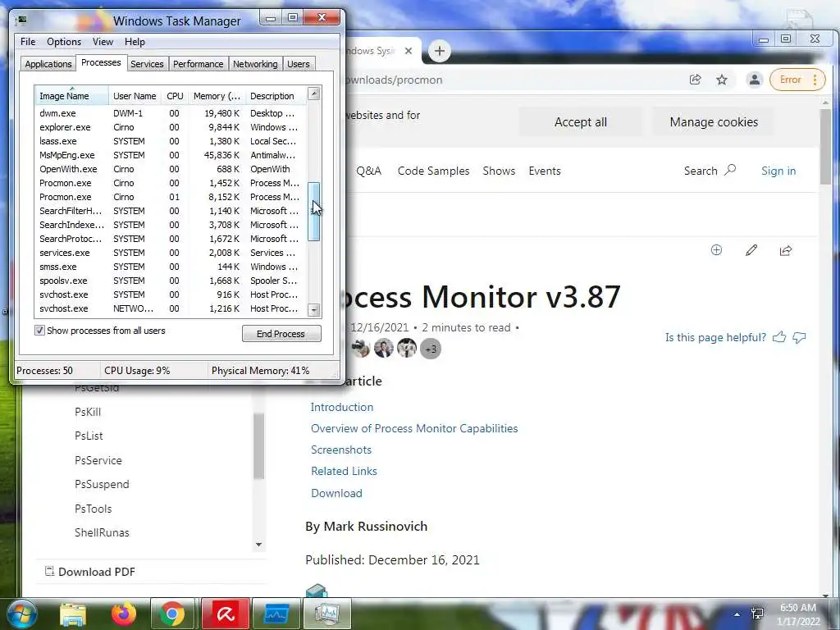Click process list scroll up arrow
This screenshot has width=840, height=630.
(314, 94)
